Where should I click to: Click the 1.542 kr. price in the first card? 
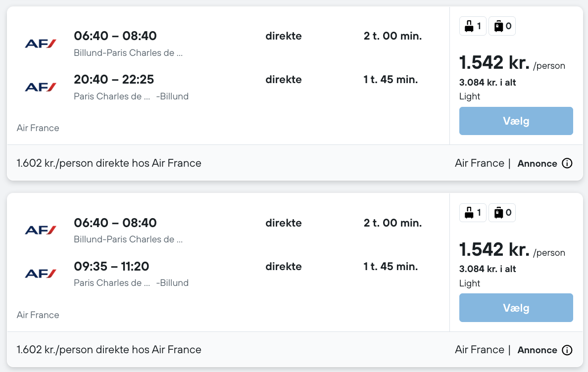tap(494, 63)
